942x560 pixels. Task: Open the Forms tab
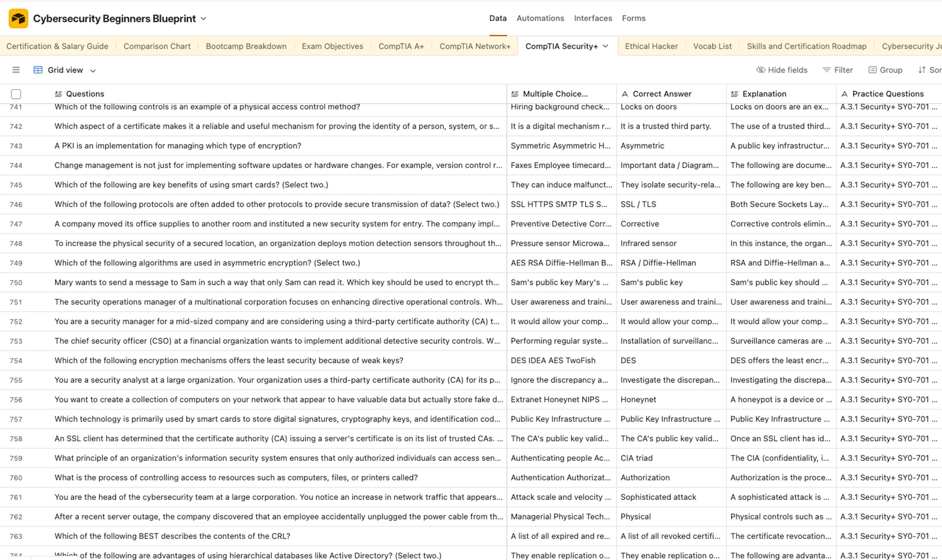634,18
